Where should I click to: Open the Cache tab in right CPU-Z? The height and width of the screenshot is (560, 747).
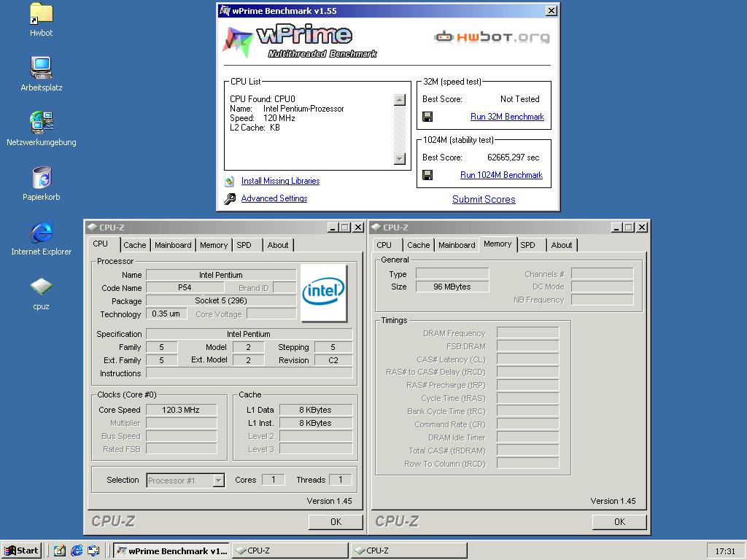pyautogui.click(x=418, y=245)
